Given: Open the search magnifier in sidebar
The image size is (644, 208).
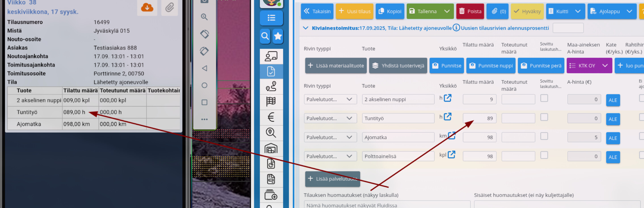Looking at the screenshot, I should (265, 36).
